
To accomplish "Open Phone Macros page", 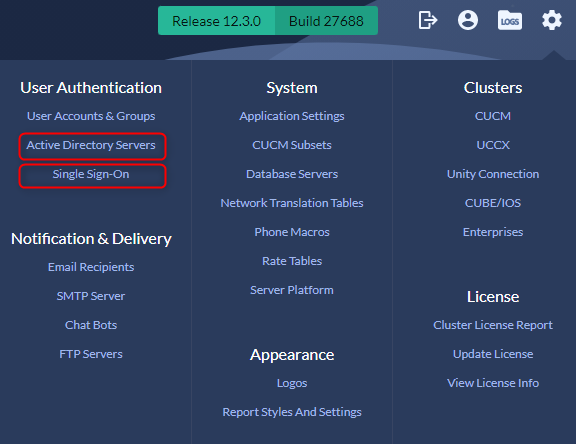I will (292, 232).
